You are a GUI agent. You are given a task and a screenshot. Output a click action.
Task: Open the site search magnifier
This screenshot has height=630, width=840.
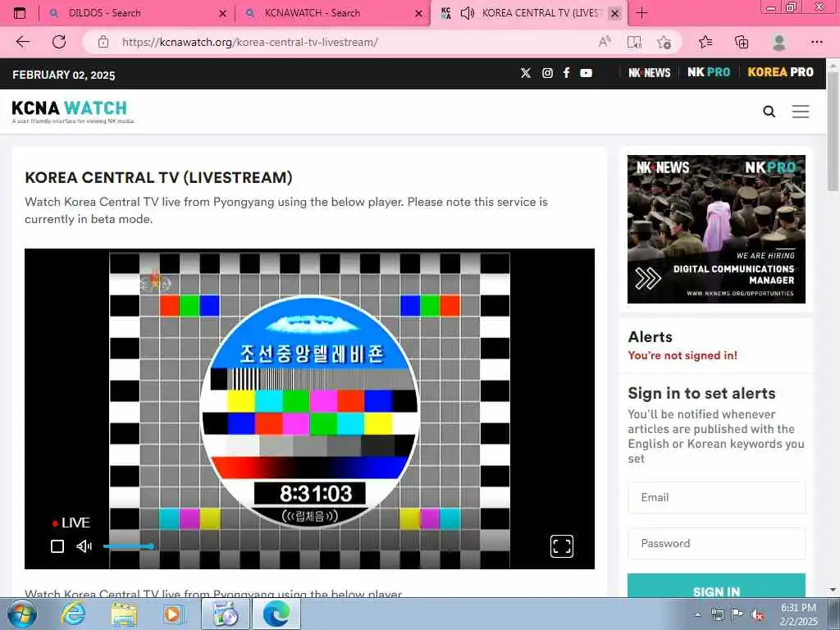tap(769, 112)
